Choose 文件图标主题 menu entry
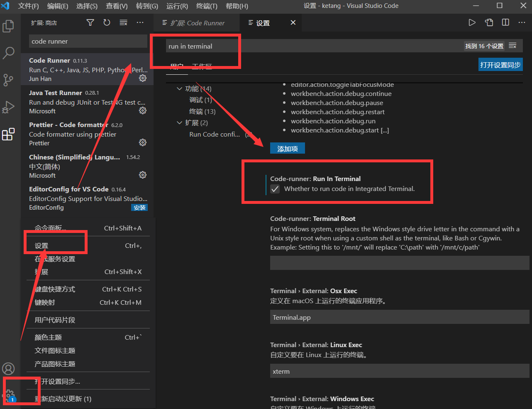Viewport: 532px width, 409px height. (88, 350)
